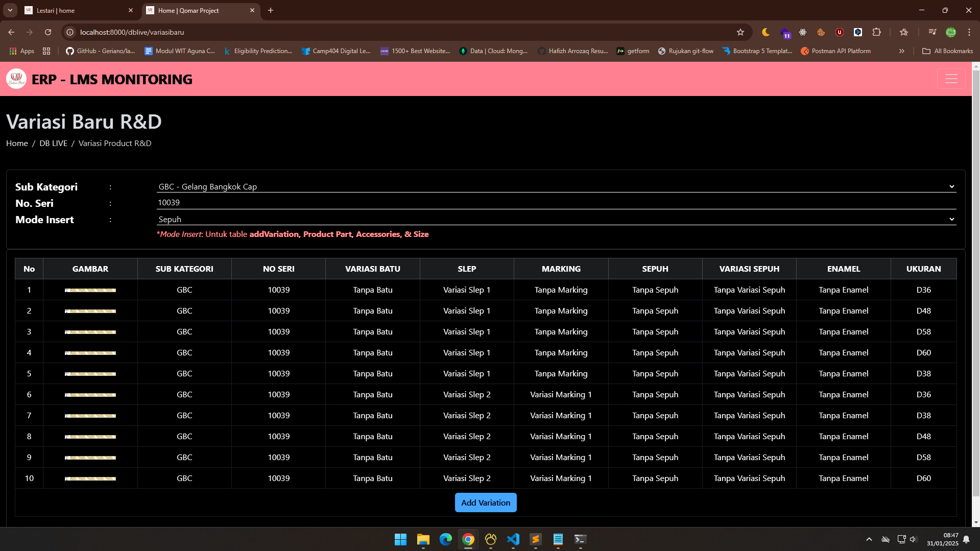The height and width of the screenshot is (551, 980).
Task: Click the GitHub bookmark
Action: 101,51
